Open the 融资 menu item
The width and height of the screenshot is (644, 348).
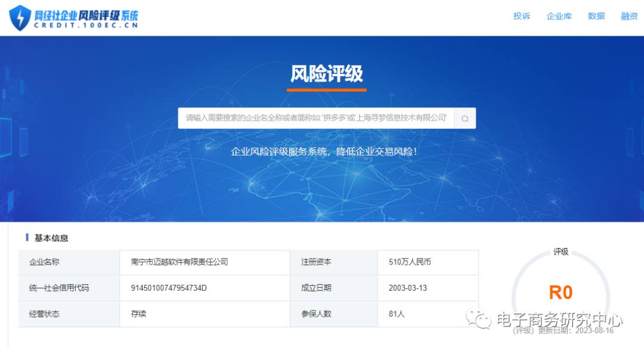click(629, 16)
